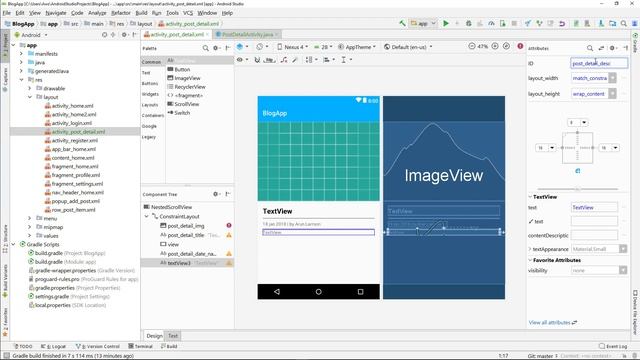Open the app run configuration dropdown

click(423, 24)
